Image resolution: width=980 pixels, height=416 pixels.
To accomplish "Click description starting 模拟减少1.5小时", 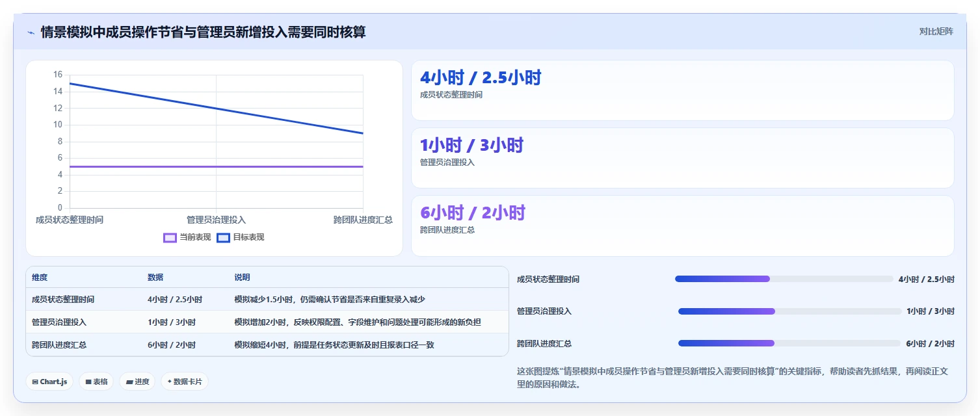I will 330,300.
